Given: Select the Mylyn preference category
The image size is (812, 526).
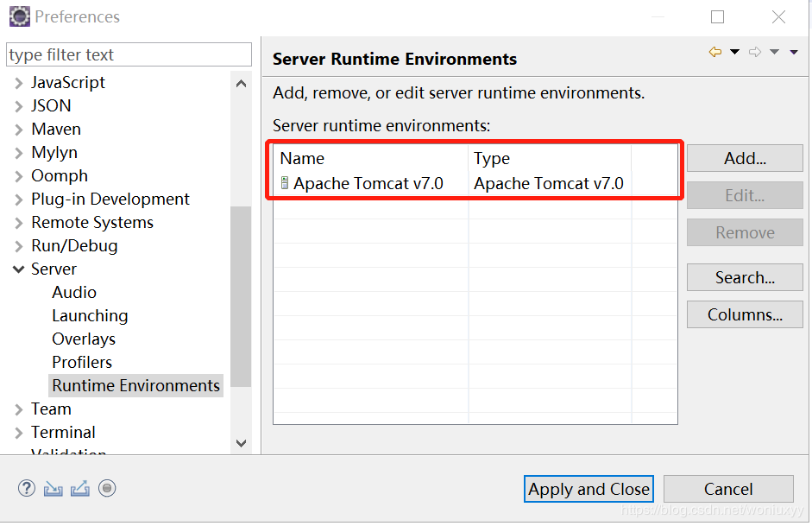Looking at the screenshot, I should 54,153.
